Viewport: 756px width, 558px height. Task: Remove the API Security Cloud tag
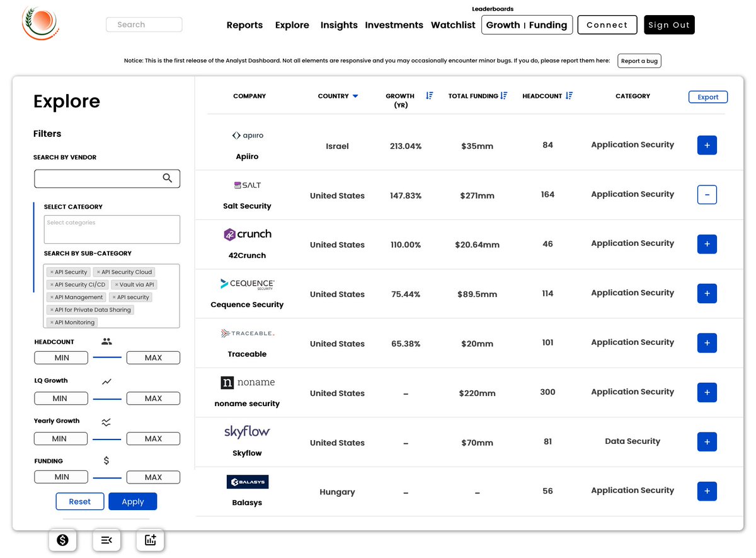[98, 272]
